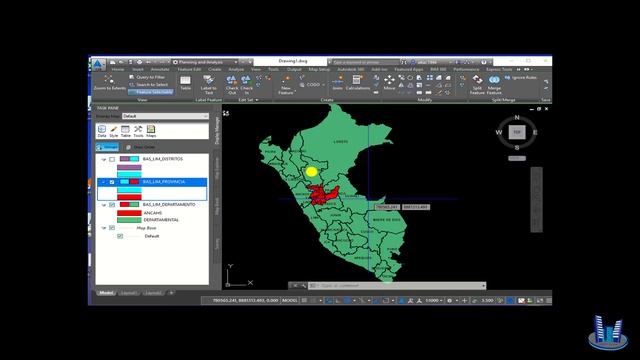Click the Joins icon in Create panel
Image resolution: width=640 pixels, height=360 pixels.
coord(338,80)
